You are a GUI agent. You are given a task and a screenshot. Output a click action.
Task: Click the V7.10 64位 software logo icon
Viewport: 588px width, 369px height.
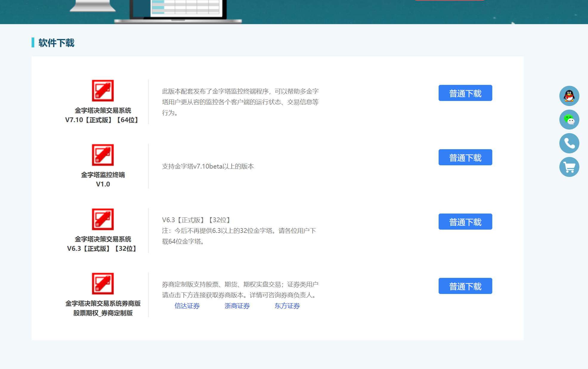click(x=103, y=91)
